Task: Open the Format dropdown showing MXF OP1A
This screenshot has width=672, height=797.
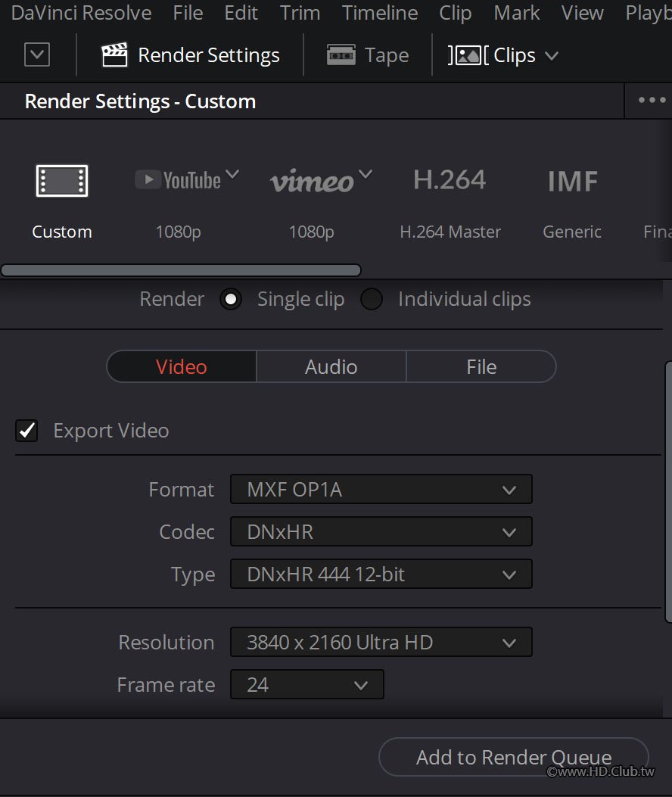Action: pyautogui.click(x=381, y=490)
